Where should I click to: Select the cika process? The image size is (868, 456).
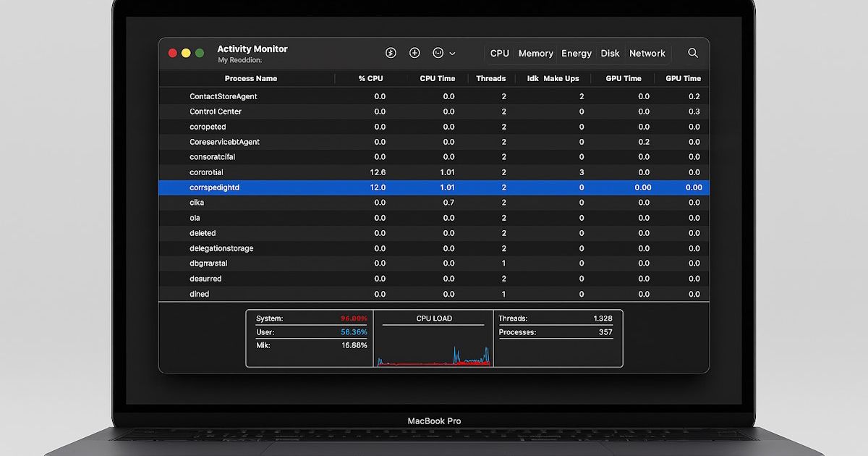coord(434,203)
